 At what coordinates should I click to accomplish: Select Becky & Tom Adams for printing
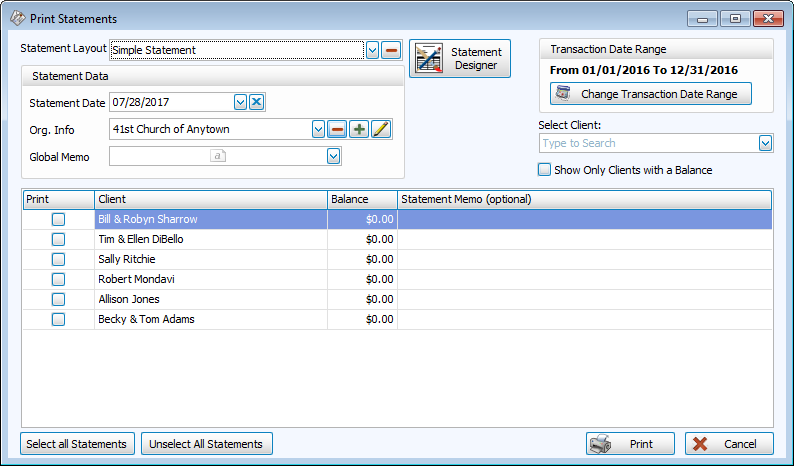tap(58, 319)
